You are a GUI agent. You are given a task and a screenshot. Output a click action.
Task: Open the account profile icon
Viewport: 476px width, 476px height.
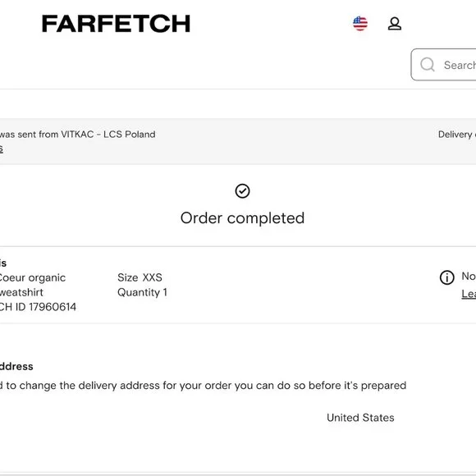(394, 24)
